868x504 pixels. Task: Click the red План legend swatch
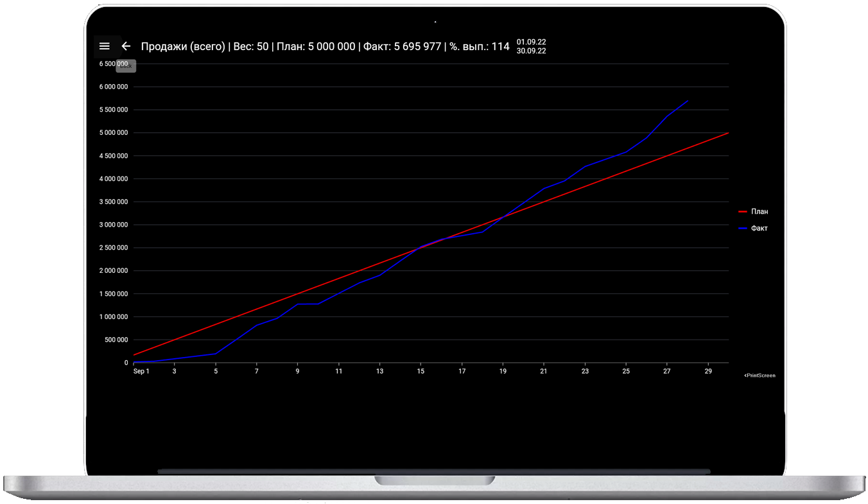pyautogui.click(x=743, y=211)
